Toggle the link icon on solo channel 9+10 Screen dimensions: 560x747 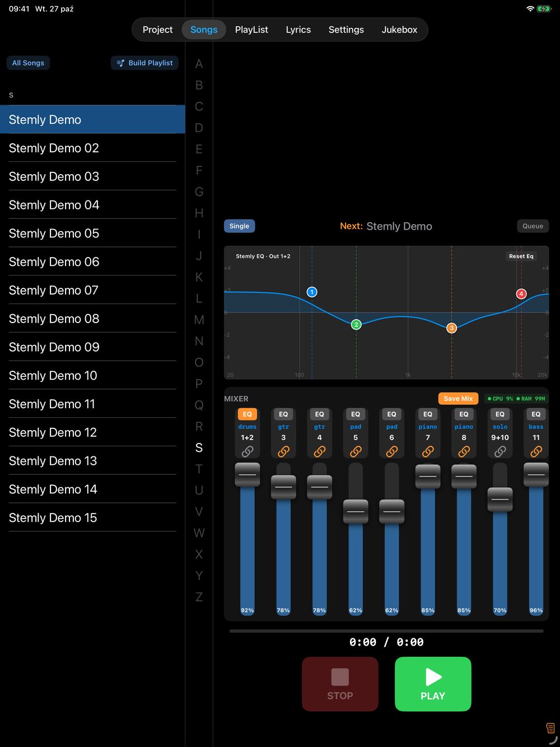500,451
